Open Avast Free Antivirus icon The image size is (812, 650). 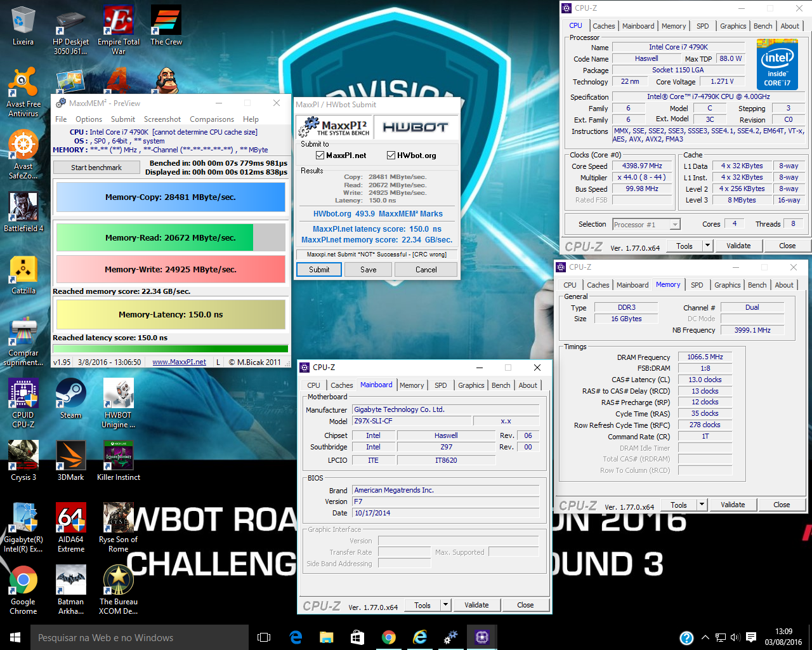pos(23,92)
